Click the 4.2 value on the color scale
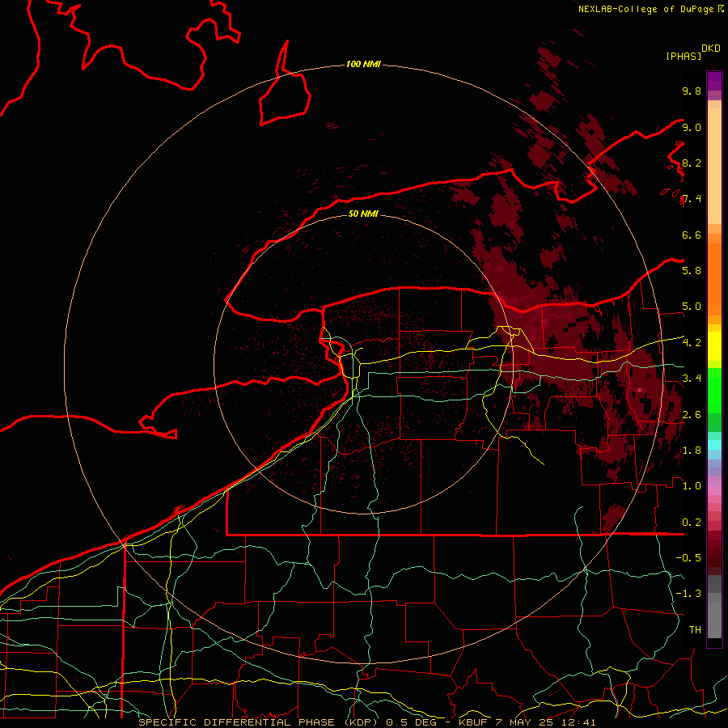This screenshot has width=728, height=728. point(692,343)
